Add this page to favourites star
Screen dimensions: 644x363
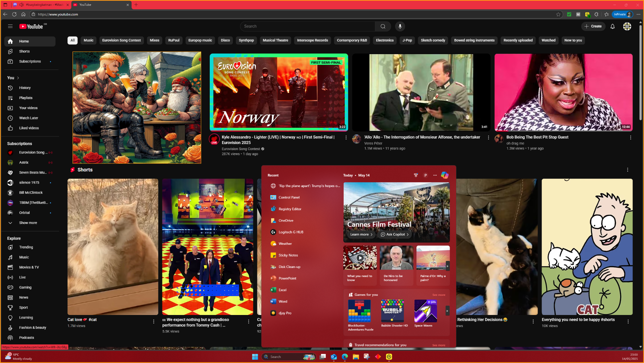558,14
